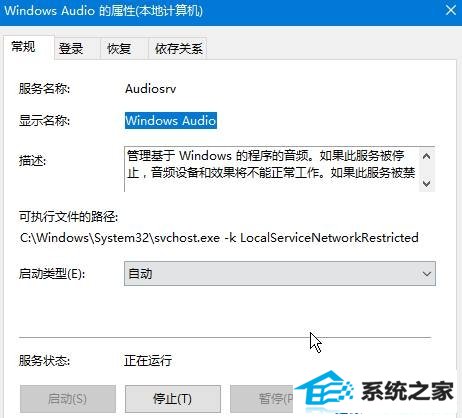Click the dialog title bar text

pyautogui.click(x=103, y=10)
